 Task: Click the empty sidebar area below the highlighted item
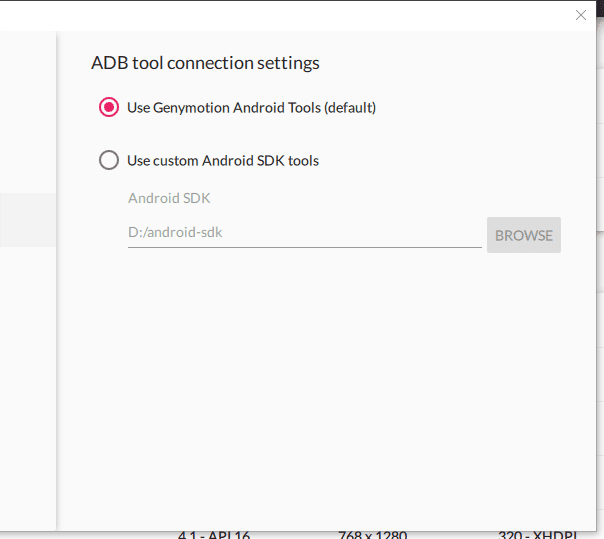pos(27,380)
